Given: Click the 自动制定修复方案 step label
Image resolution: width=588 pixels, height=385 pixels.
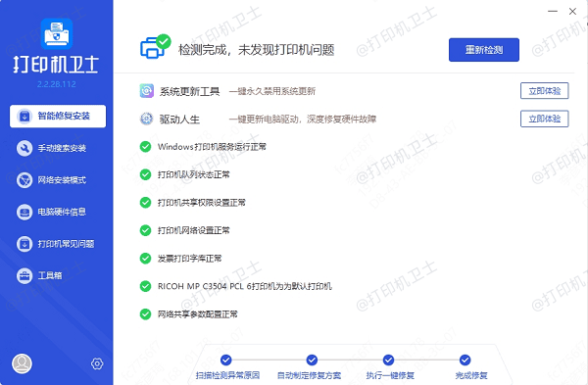Looking at the screenshot, I should [x=309, y=375].
